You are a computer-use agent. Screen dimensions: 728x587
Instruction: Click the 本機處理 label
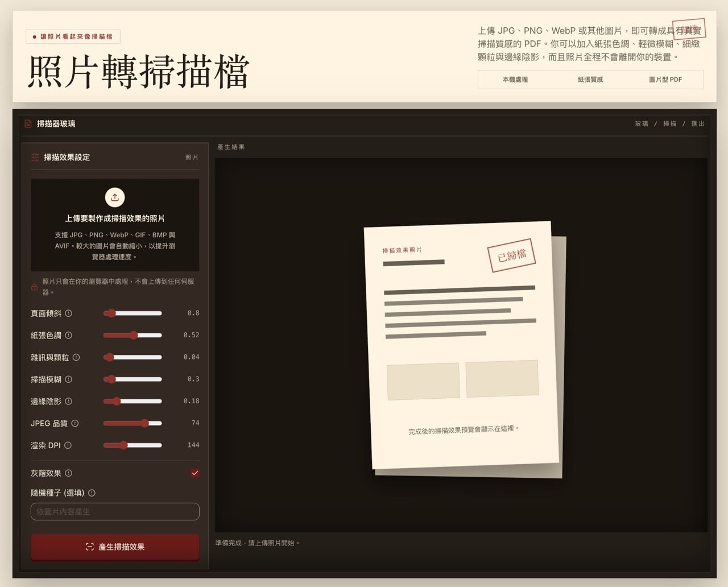[515, 80]
